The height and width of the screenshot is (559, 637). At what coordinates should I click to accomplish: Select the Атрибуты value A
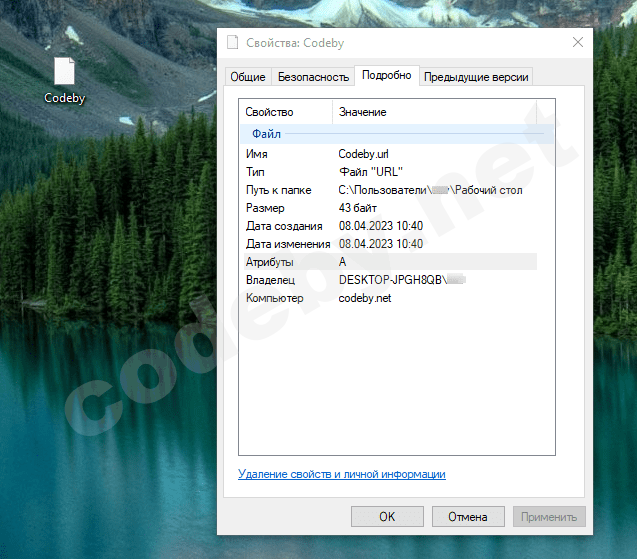[x=342, y=262]
